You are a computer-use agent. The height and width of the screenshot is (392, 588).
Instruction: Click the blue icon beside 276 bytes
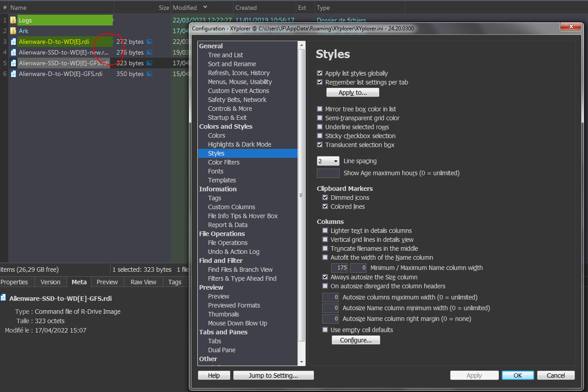(x=149, y=52)
